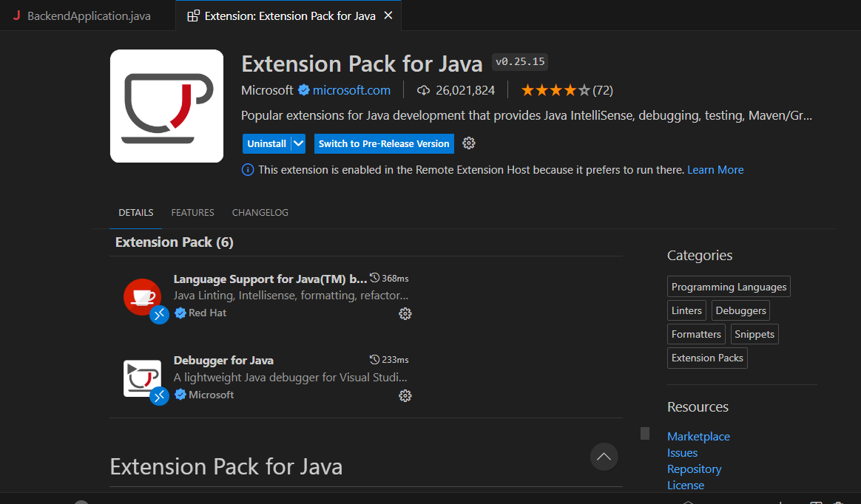The height and width of the screenshot is (504, 861).
Task: Click the Red Hat Java extension icon
Action: pyautogui.click(x=142, y=297)
